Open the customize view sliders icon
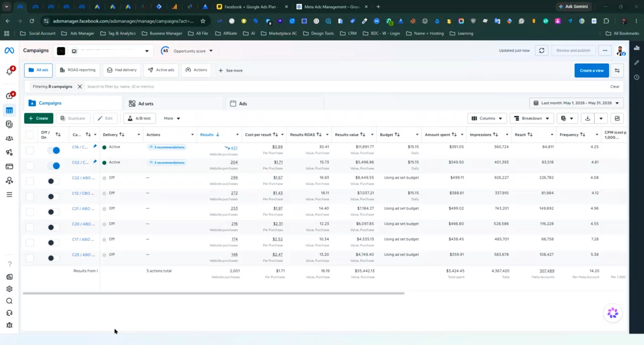This screenshot has height=345, width=644. tap(617, 71)
